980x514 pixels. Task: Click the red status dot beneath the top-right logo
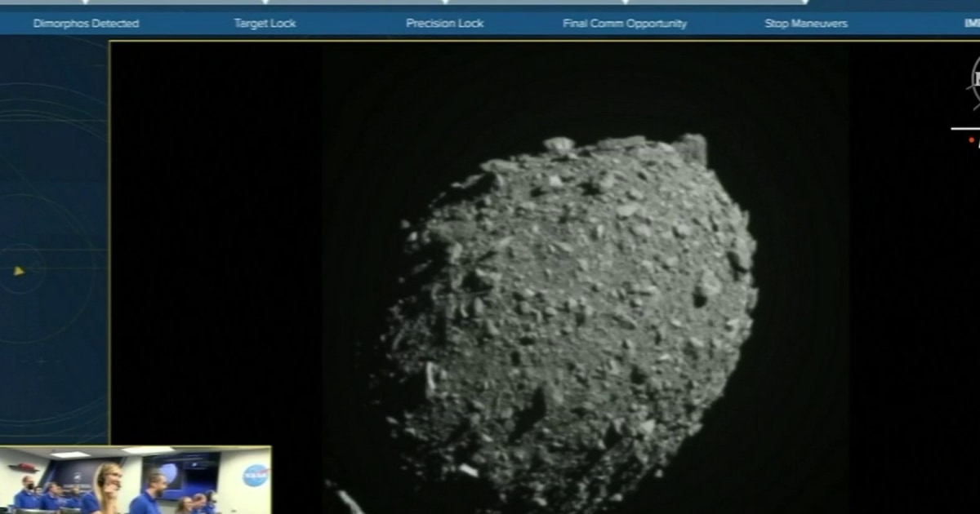[x=972, y=140]
